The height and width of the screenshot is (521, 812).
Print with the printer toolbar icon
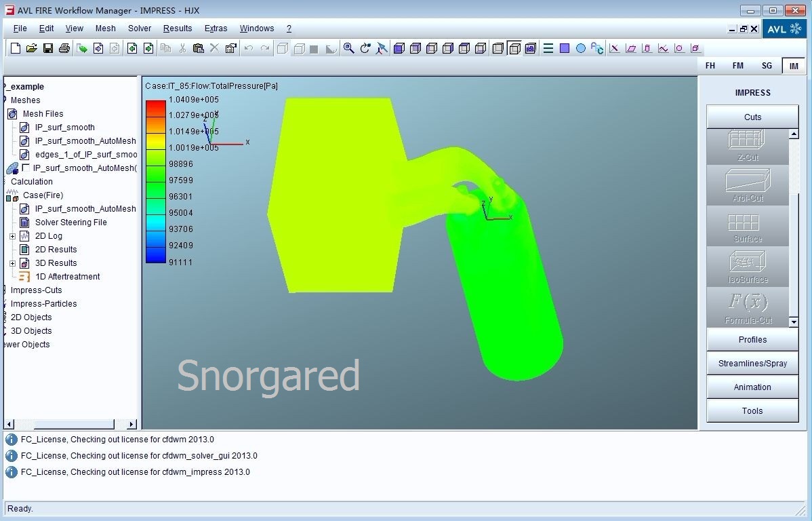coord(64,48)
